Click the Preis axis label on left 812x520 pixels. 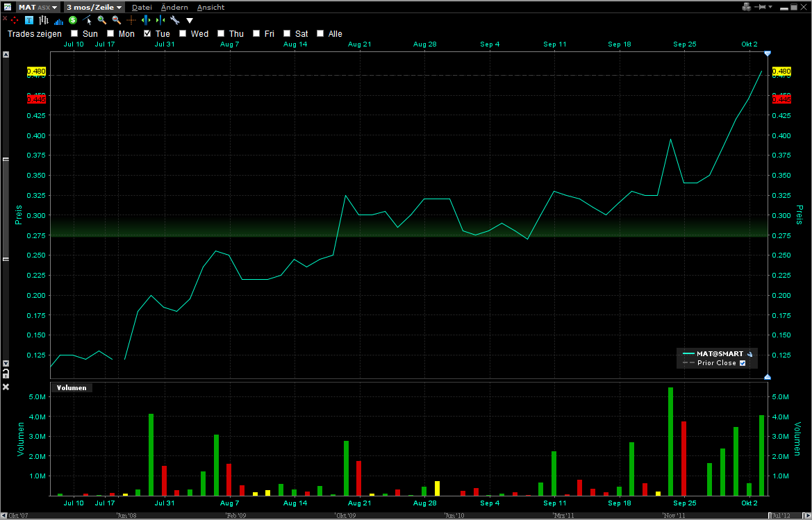tap(19, 215)
